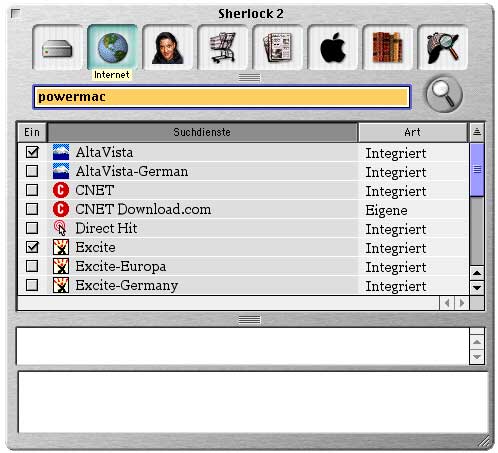498x453 pixels.
Task: Enable the CNET Download.com checkbox
Action: 32,209
